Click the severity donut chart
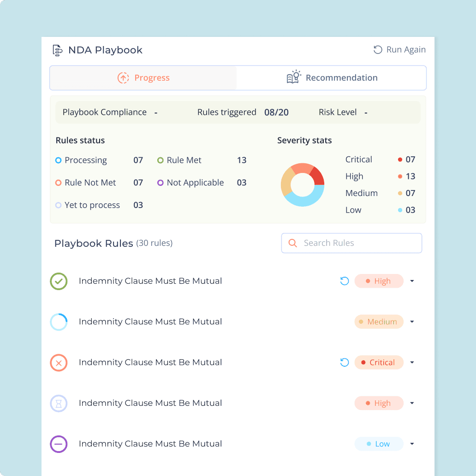The width and height of the screenshot is (476, 476). tap(303, 184)
